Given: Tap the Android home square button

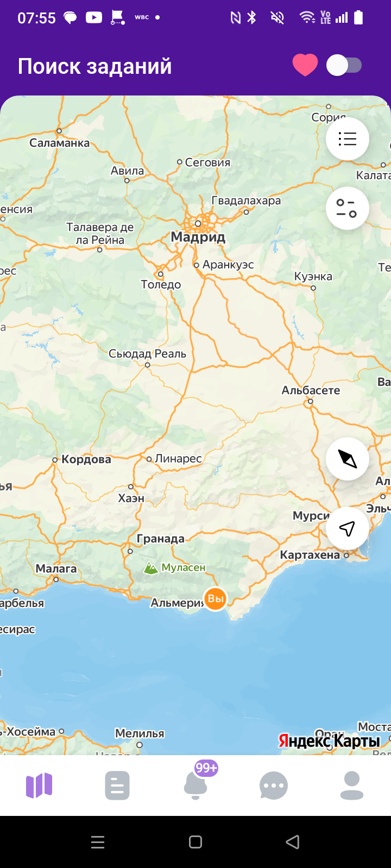Looking at the screenshot, I should point(195,842).
